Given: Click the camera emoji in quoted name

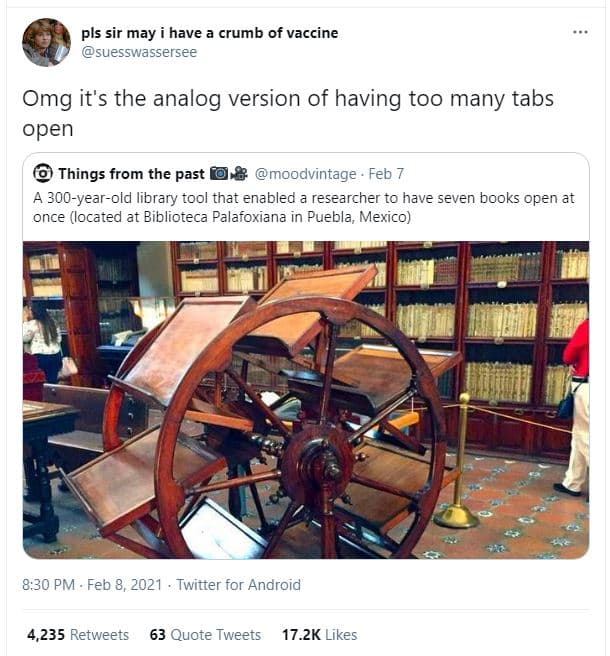Looking at the screenshot, I should point(219,173).
